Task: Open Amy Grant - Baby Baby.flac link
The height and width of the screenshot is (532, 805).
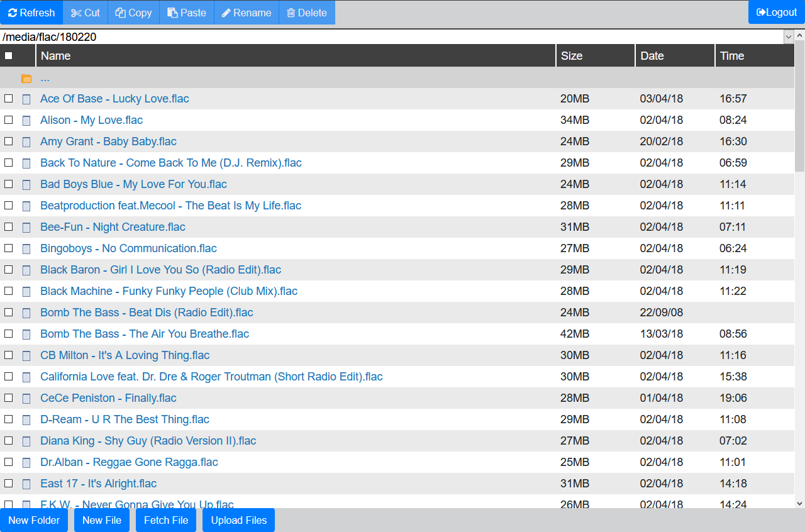Action: [108, 141]
